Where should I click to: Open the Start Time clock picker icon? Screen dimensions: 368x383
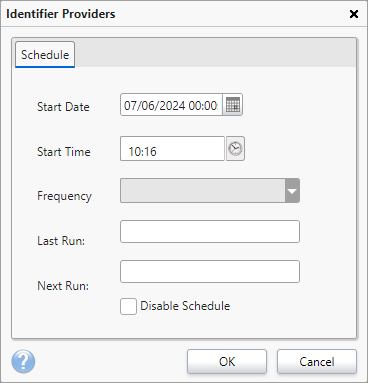click(235, 148)
